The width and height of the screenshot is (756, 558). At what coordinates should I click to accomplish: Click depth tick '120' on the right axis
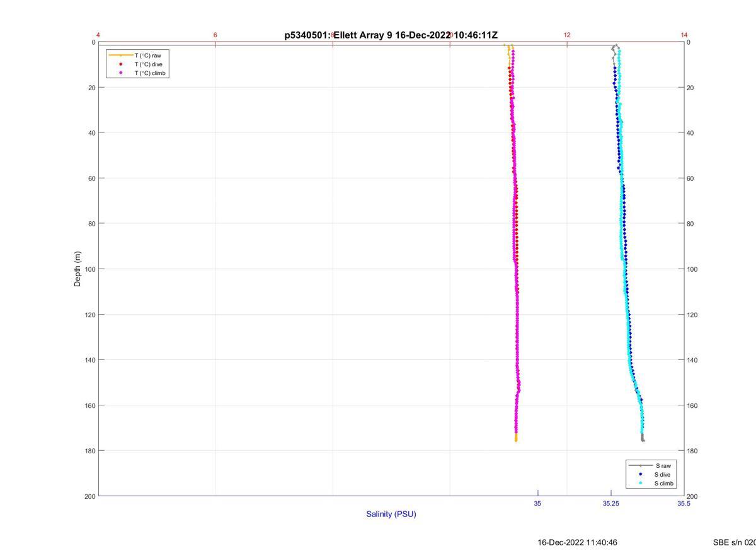click(x=693, y=315)
